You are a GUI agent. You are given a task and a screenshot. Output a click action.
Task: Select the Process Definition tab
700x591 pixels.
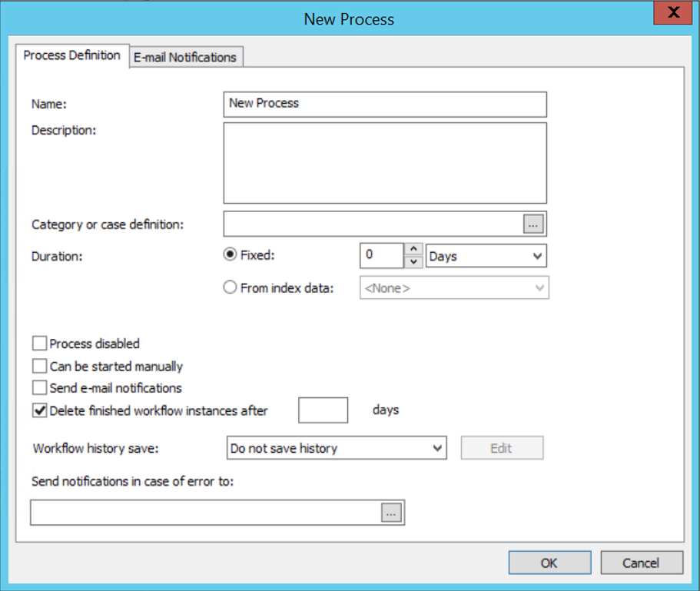pos(72,55)
